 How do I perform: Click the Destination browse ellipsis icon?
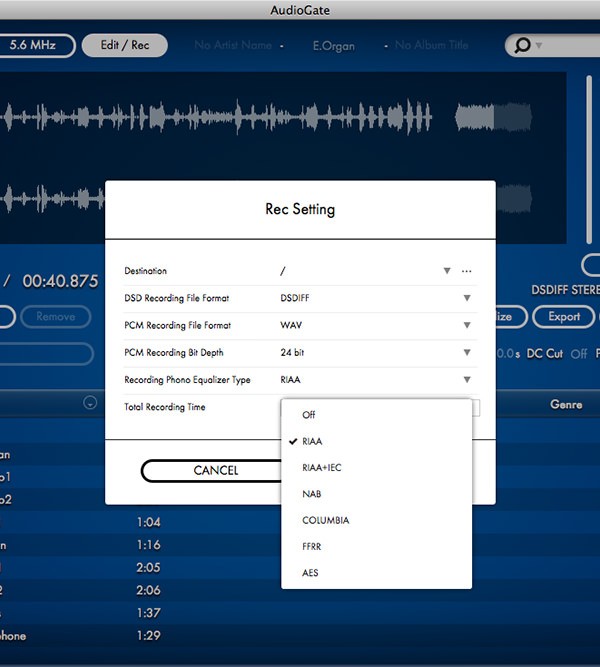[467, 272]
